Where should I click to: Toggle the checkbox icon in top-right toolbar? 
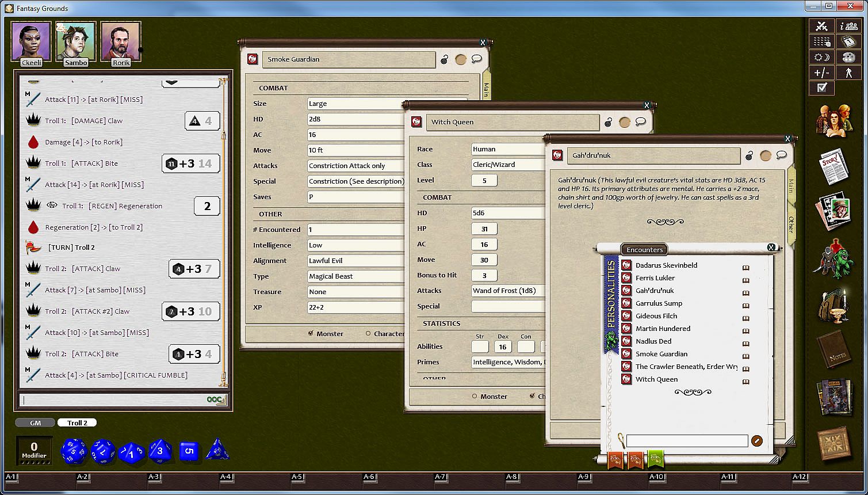coord(821,87)
